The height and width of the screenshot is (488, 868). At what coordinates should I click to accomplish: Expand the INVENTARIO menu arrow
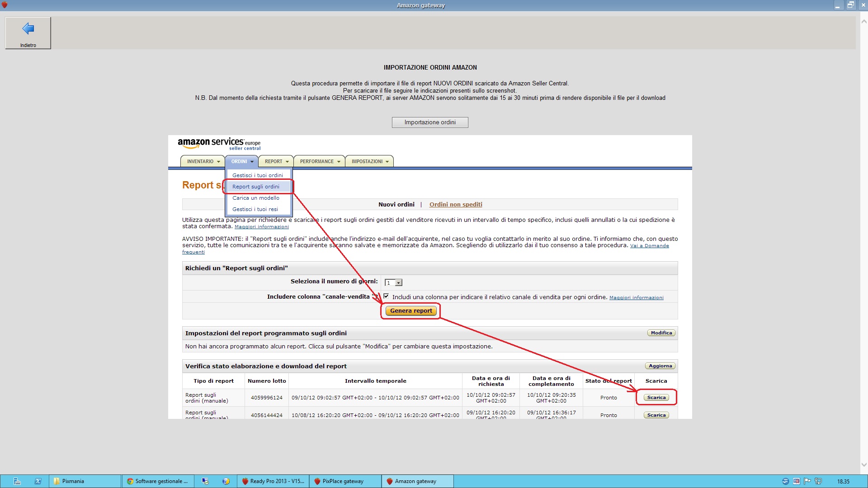click(218, 162)
